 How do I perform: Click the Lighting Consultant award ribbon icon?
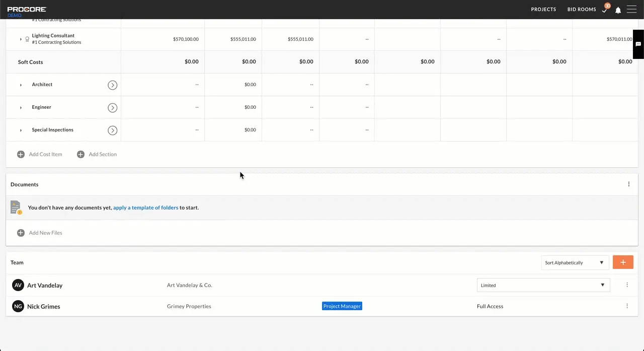pos(27,39)
